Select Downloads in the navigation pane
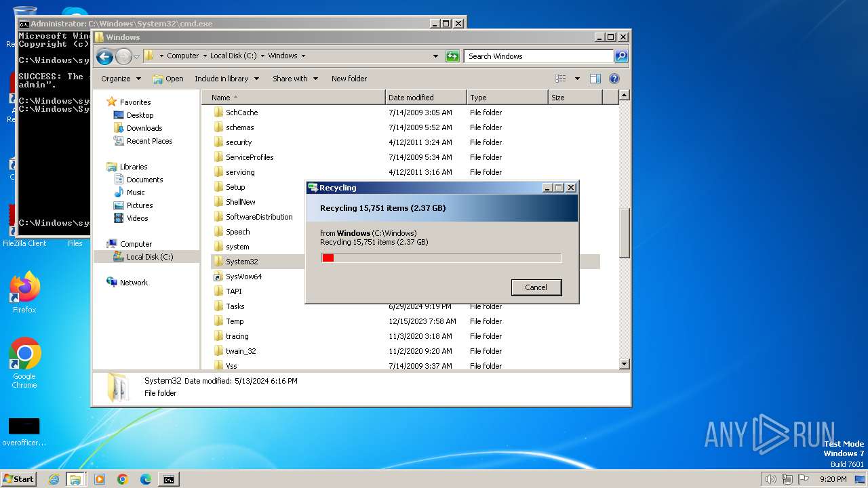 click(144, 128)
